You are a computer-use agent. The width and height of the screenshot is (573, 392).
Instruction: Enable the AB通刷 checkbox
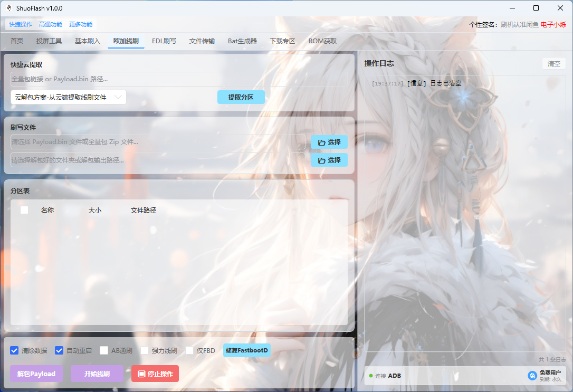pyautogui.click(x=104, y=350)
